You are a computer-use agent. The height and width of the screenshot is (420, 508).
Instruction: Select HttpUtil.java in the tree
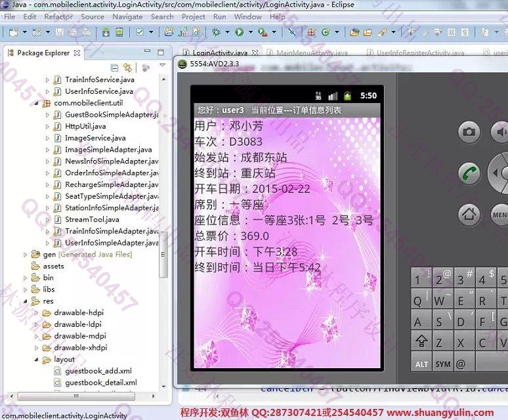pos(85,126)
